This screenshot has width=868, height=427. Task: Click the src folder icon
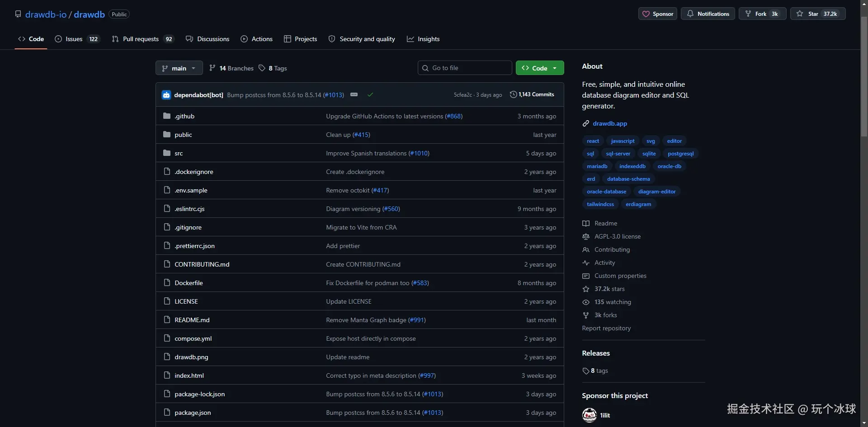pyautogui.click(x=167, y=153)
